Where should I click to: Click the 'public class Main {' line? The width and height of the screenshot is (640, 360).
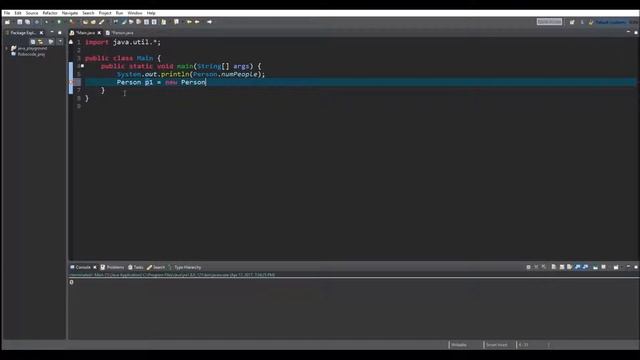123,58
